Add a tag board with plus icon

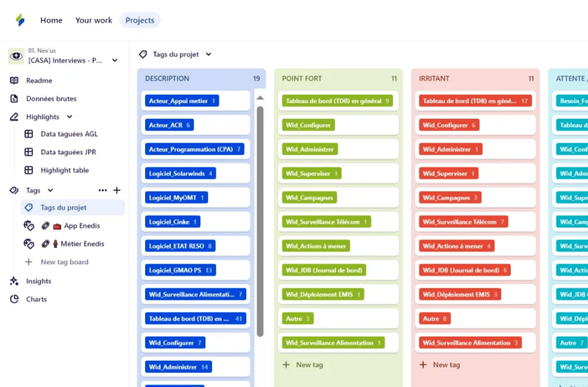point(117,191)
